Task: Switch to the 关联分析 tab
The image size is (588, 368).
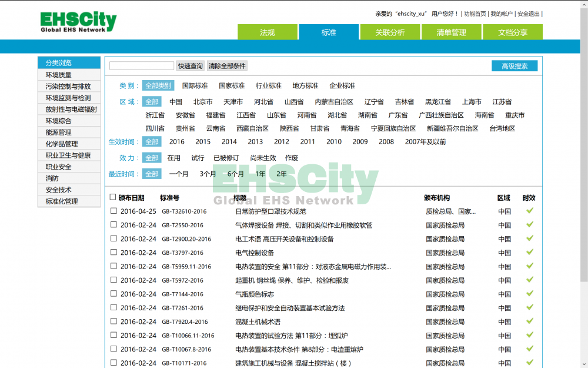Action: point(390,32)
